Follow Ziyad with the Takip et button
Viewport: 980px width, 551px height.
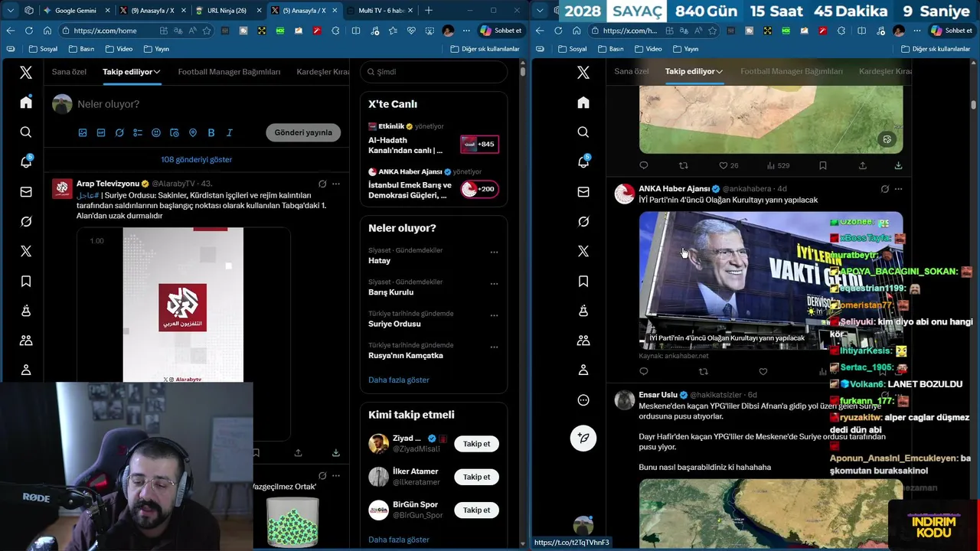476,444
